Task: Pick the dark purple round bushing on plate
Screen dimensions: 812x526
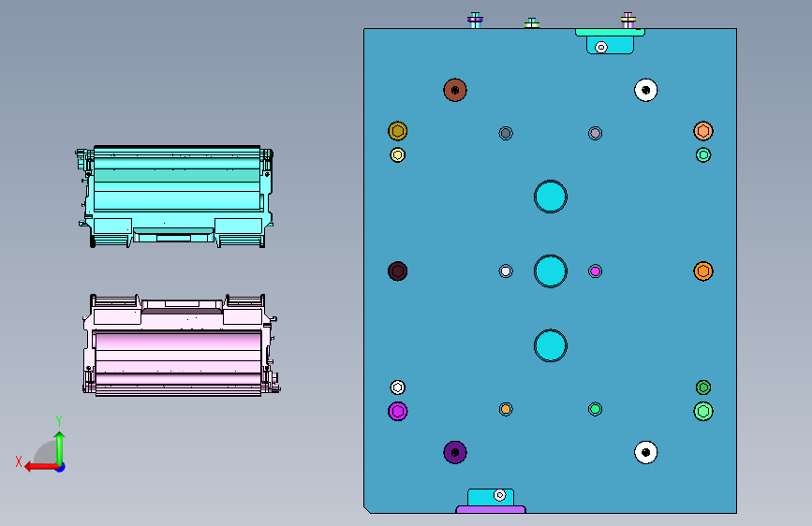Action: [x=455, y=452]
